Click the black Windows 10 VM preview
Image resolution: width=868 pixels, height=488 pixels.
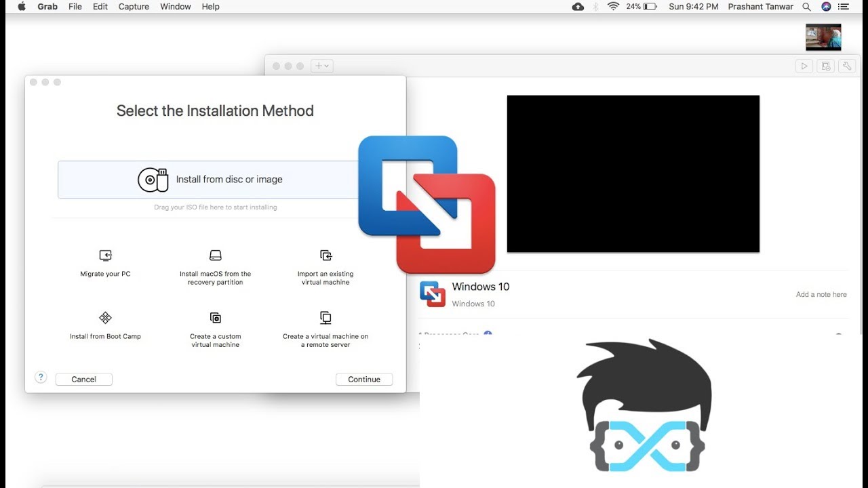(633, 174)
